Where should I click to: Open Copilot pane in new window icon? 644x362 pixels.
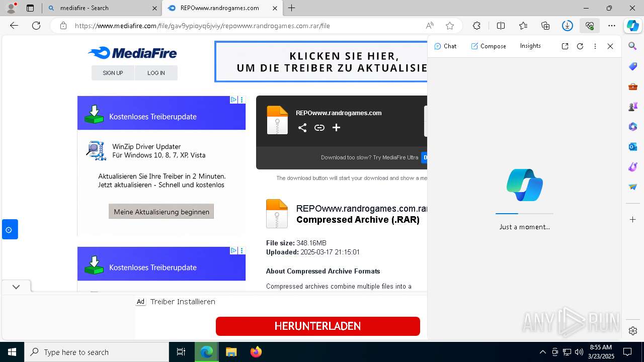coord(565,46)
